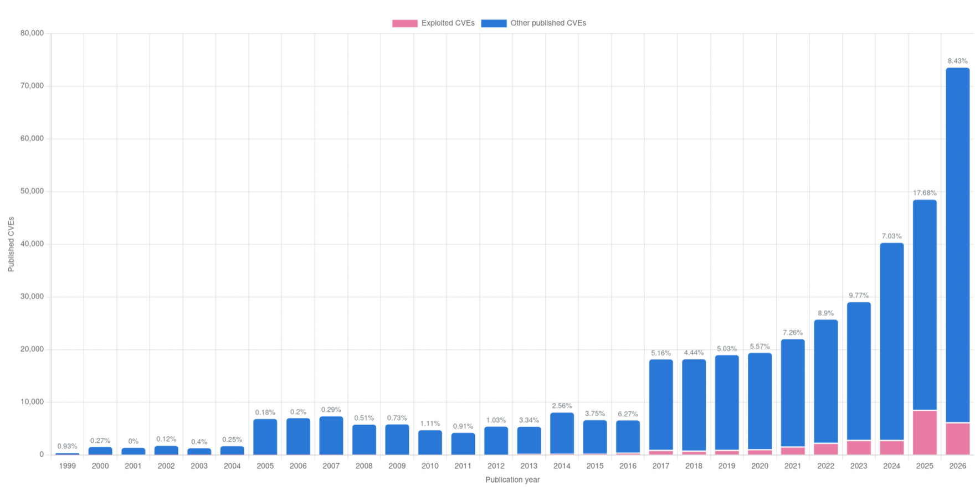Click the blue bar for 2007
980x491 pixels.
tap(331, 436)
